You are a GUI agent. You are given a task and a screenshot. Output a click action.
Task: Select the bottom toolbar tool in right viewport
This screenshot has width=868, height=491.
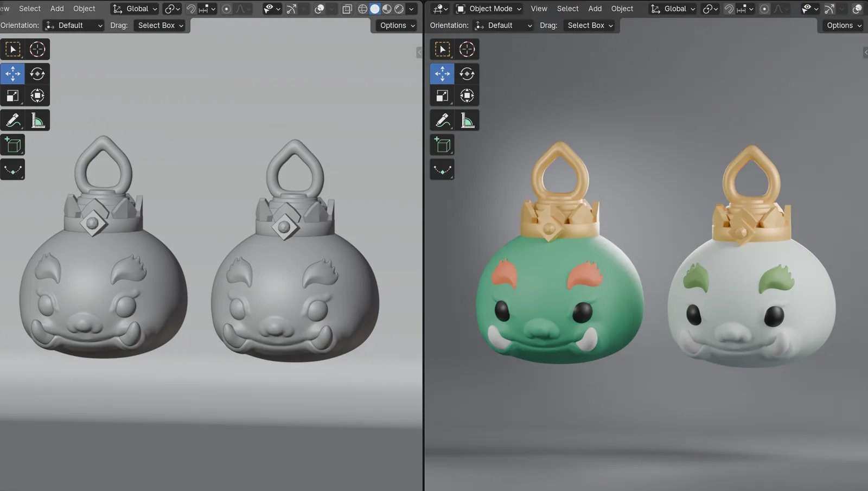(442, 169)
